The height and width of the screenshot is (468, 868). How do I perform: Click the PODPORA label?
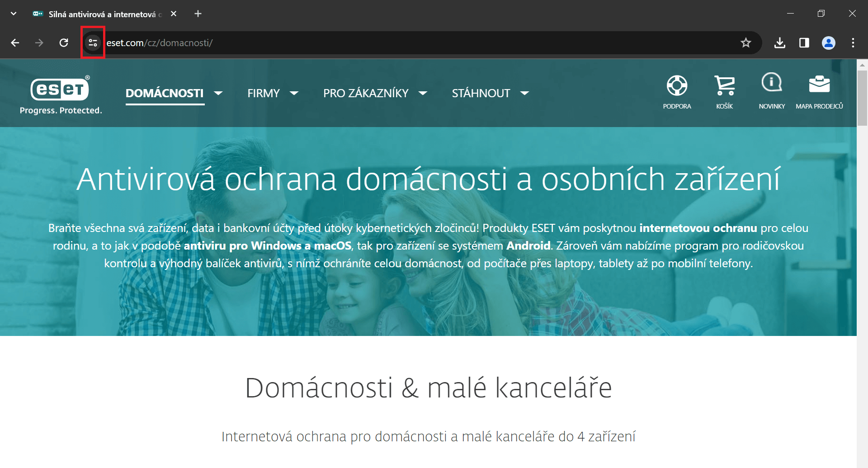677,106
